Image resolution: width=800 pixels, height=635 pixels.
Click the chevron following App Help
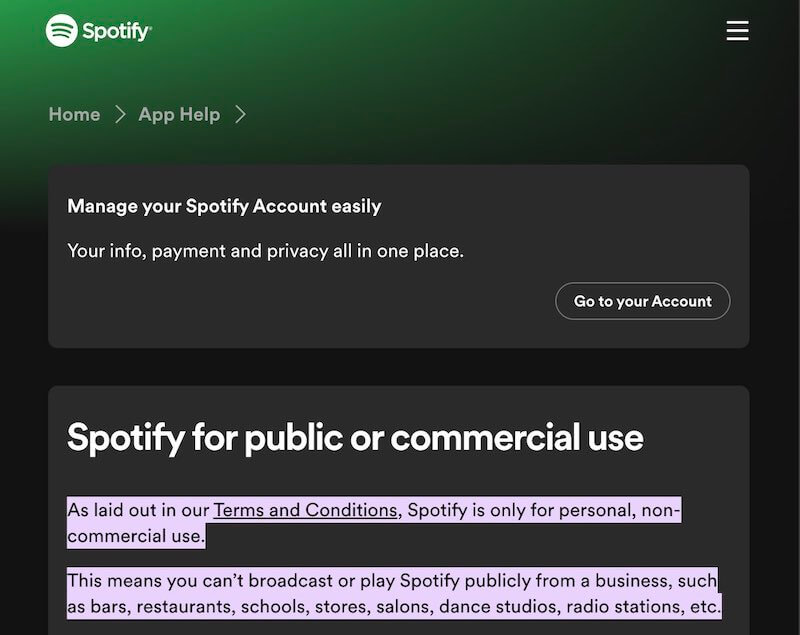click(x=240, y=114)
